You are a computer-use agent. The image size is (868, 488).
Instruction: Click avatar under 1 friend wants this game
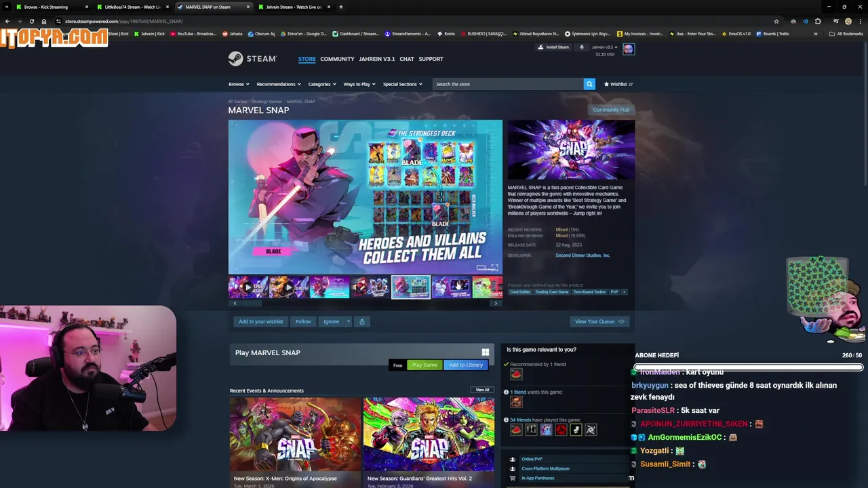516,402
